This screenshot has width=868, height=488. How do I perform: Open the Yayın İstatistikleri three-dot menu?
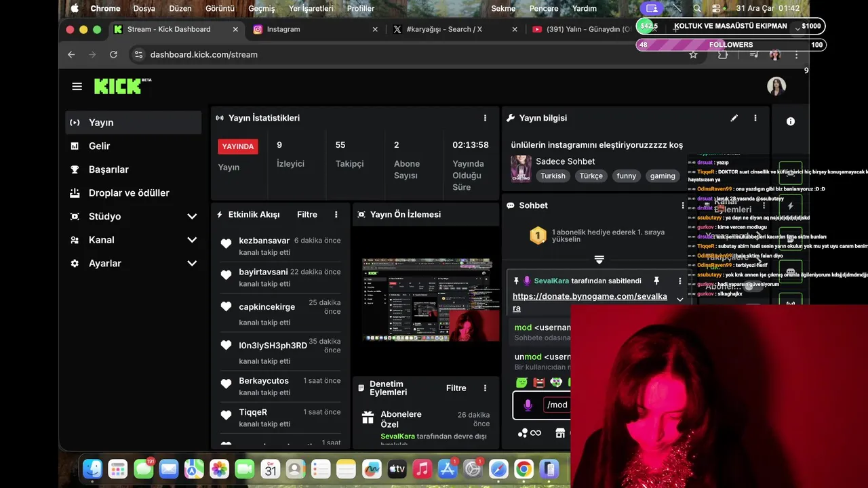(x=485, y=118)
